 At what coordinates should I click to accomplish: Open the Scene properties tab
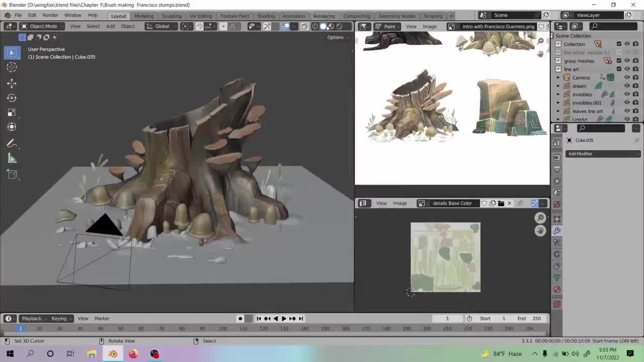coord(557,193)
